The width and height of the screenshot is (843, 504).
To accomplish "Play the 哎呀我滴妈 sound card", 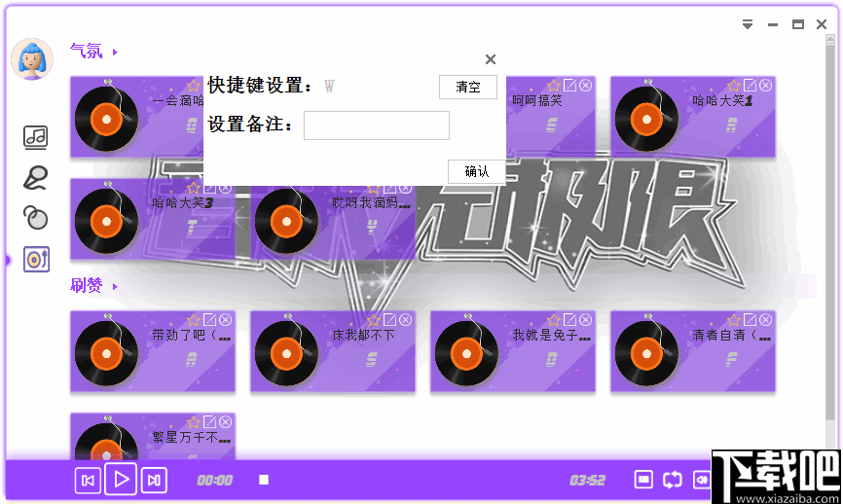I will coord(286,221).
